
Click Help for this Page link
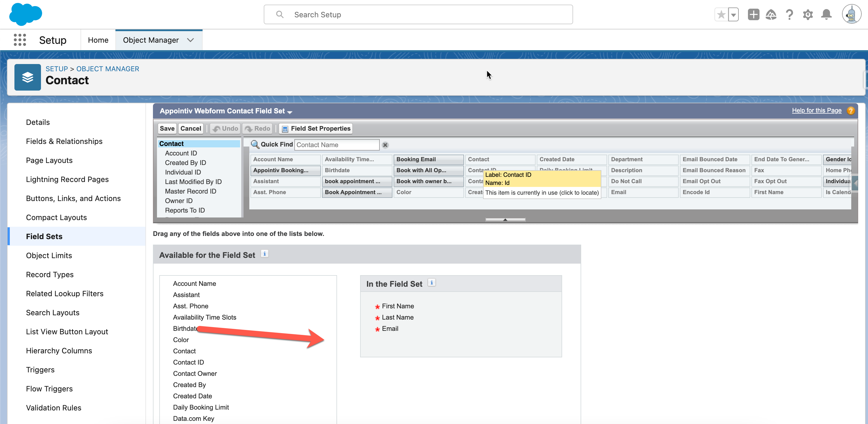[x=816, y=110]
